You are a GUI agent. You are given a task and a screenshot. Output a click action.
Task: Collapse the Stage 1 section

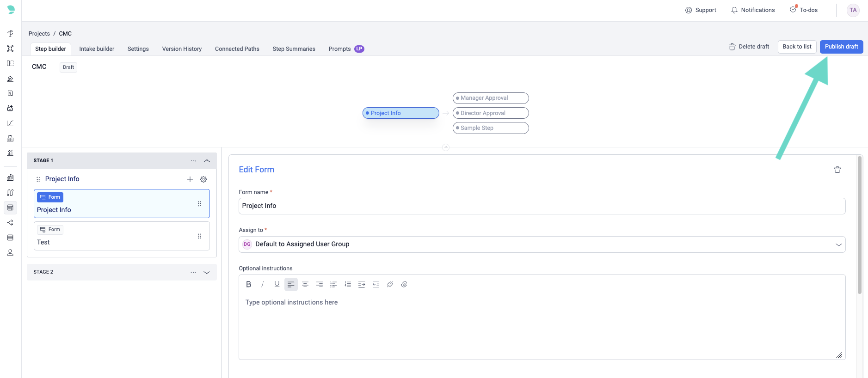[x=207, y=161]
